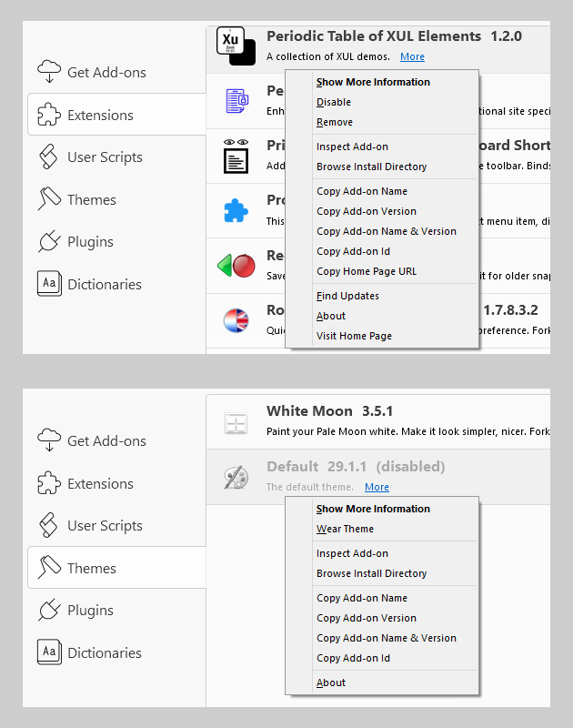Open About from the bottom context menu
The width and height of the screenshot is (573, 728).
(382, 682)
